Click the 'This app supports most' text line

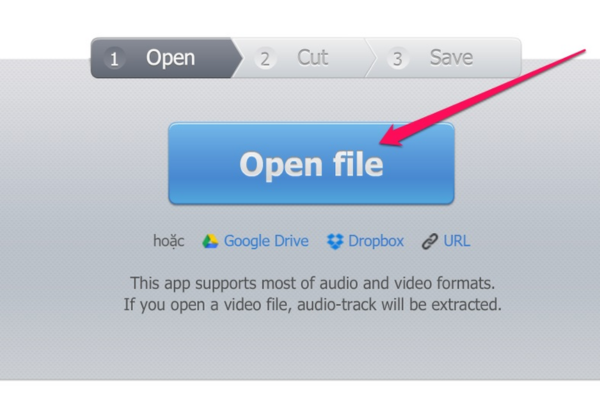pyautogui.click(x=313, y=284)
